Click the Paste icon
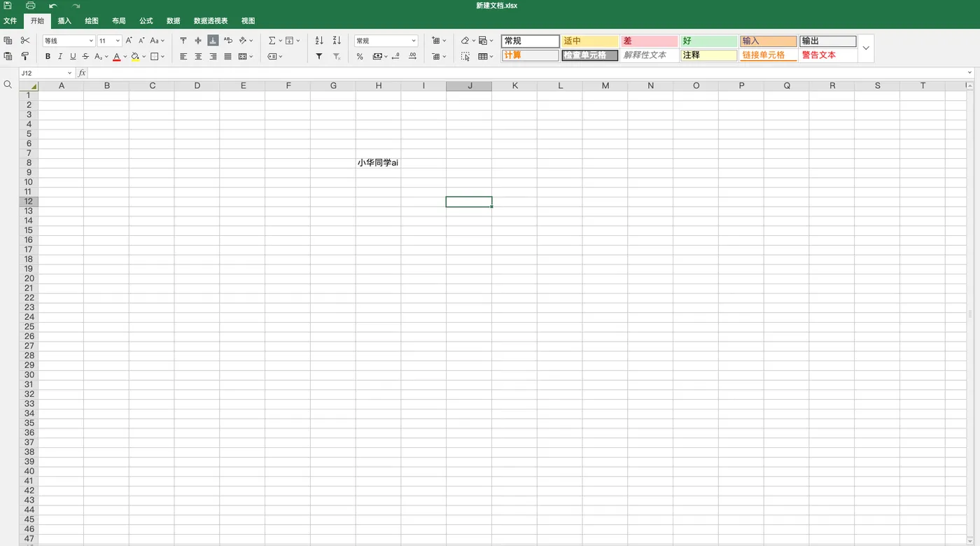The width and height of the screenshot is (980, 546). click(x=8, y=56)
